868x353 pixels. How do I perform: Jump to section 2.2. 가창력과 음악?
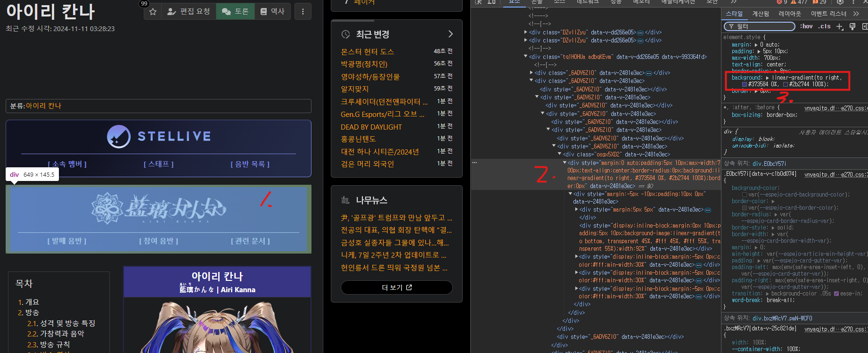click(56, 334)
